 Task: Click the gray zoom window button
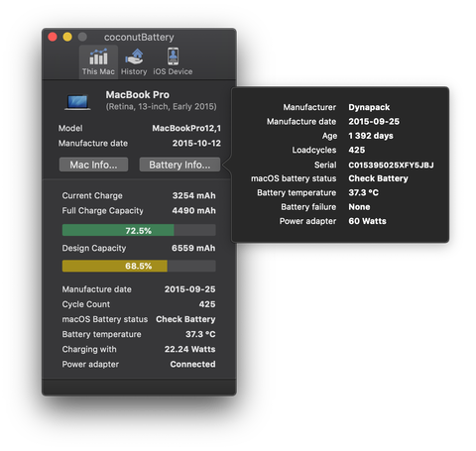click(x=82, y=37)
